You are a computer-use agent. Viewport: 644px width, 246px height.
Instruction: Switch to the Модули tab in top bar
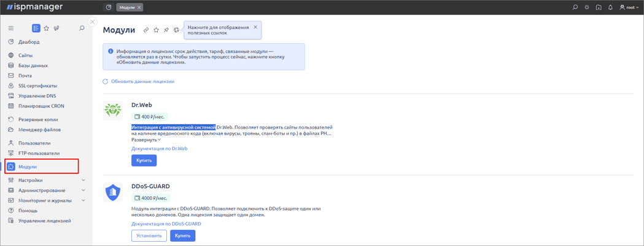click(127, 7)
